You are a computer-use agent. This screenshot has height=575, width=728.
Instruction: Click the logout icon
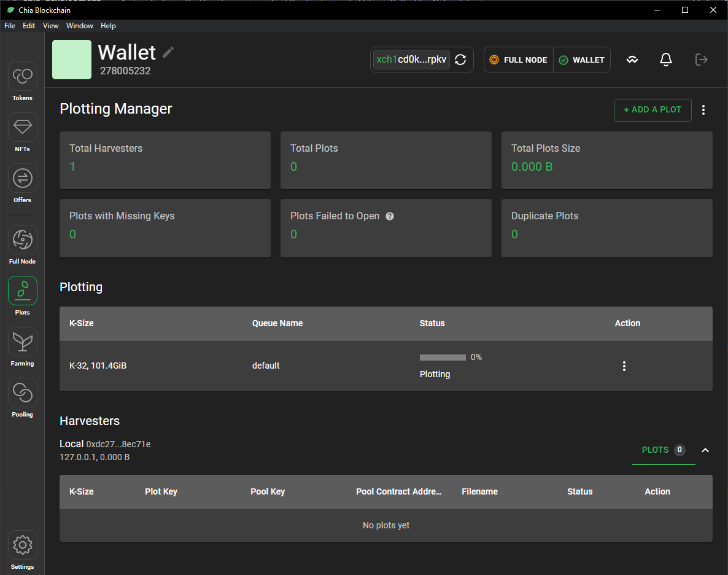[701, 60]
